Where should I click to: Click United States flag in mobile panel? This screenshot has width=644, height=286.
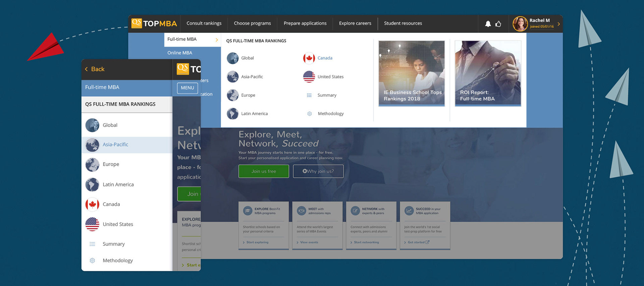92,224
